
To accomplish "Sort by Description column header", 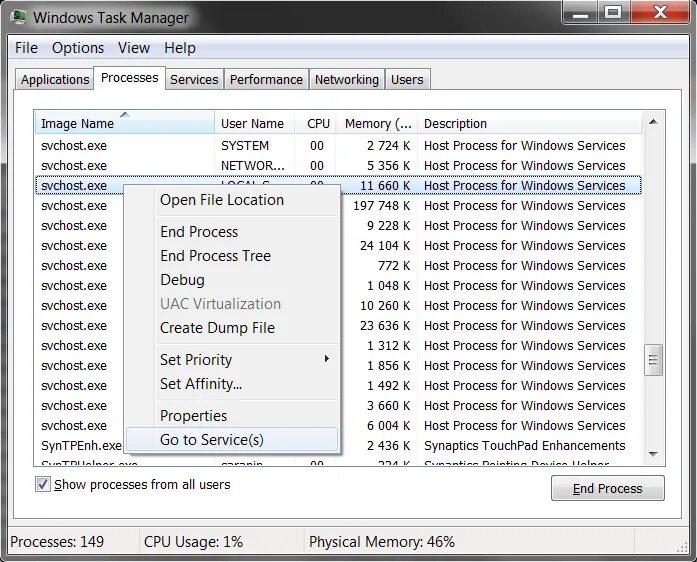I will pyautogui.click(x=530, y=123).
